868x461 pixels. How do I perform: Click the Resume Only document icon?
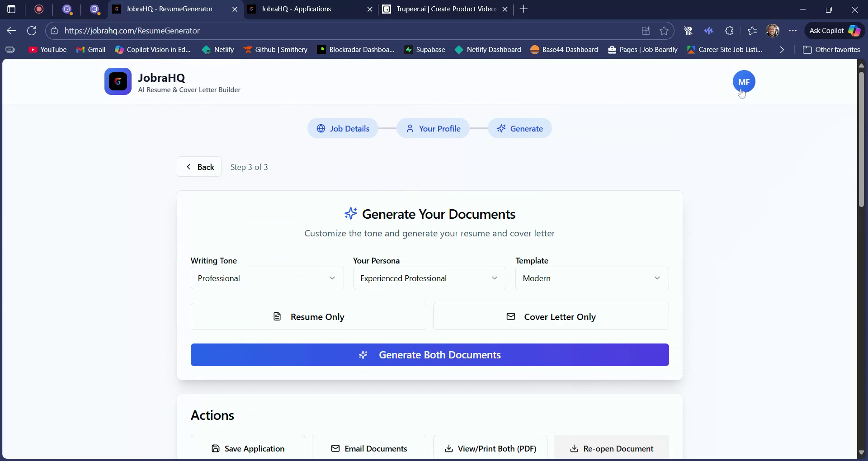(x=277, y=316)
